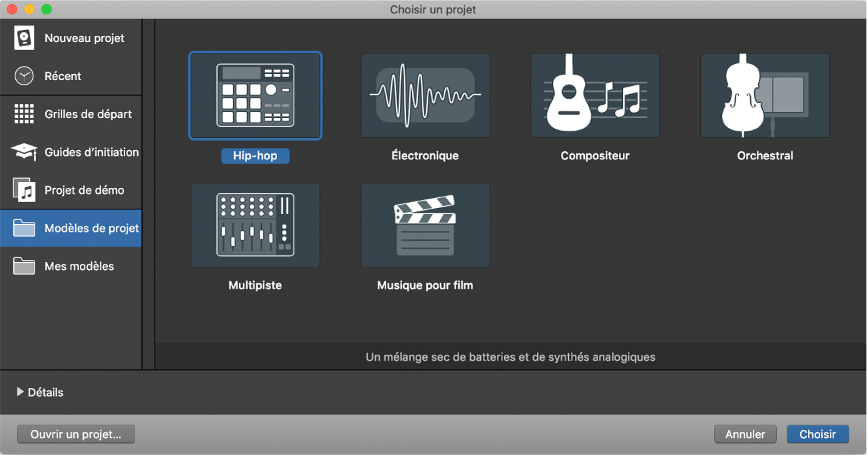Pick the Compositeur guitar template icon

[595, 95]
